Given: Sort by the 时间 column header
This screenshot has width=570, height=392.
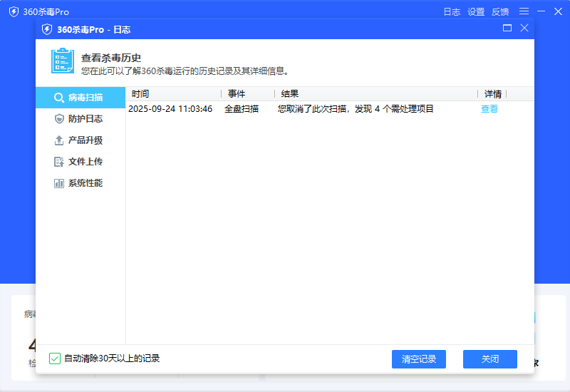Looking at the screenshot, I should point(140,94).
